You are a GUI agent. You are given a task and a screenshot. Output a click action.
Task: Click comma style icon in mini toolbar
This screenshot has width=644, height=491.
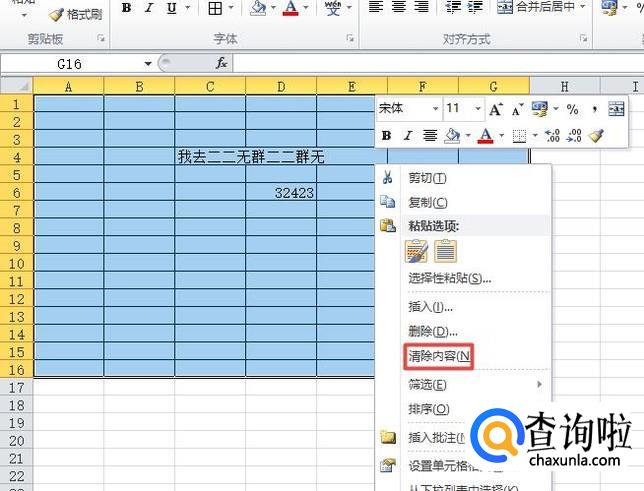[x=596, y=109]
